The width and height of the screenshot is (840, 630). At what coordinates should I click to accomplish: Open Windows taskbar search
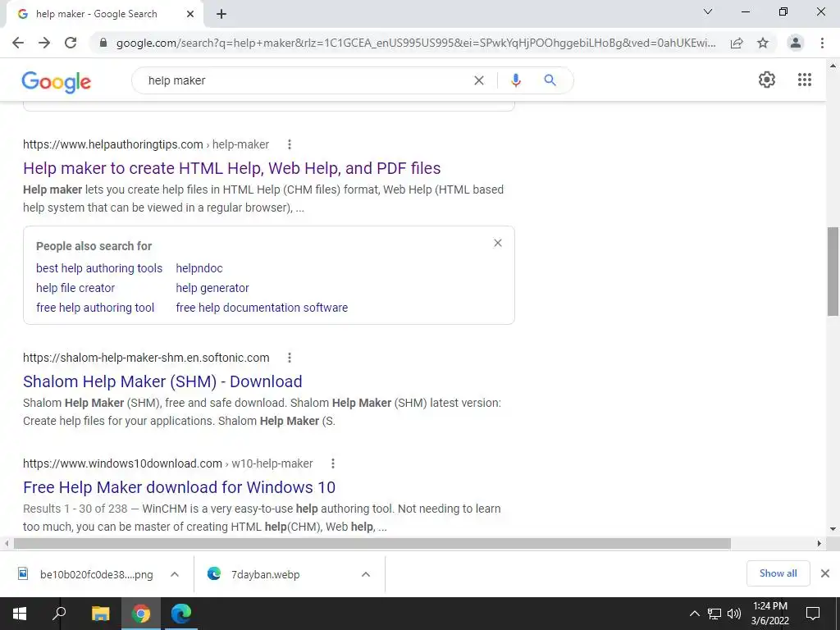click(59, 614)
